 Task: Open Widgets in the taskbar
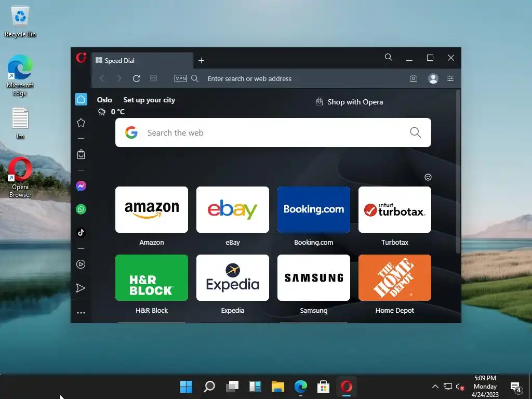coord(255,387)
